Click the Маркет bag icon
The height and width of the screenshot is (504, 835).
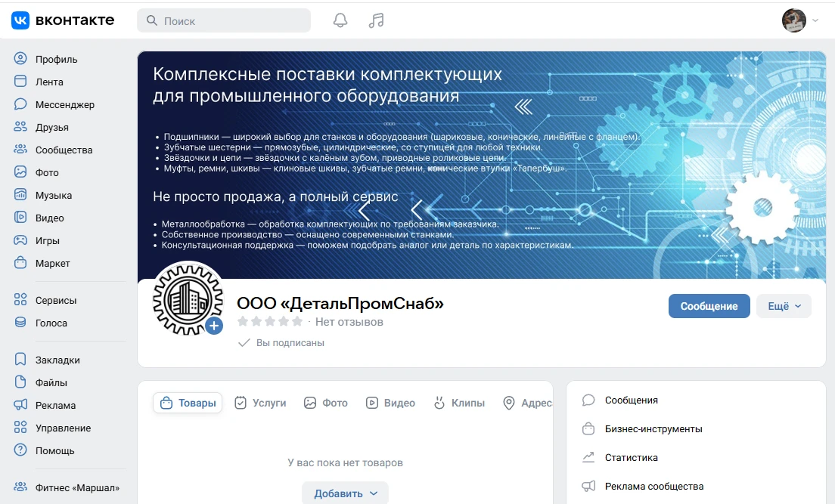(x=20, y=263)
